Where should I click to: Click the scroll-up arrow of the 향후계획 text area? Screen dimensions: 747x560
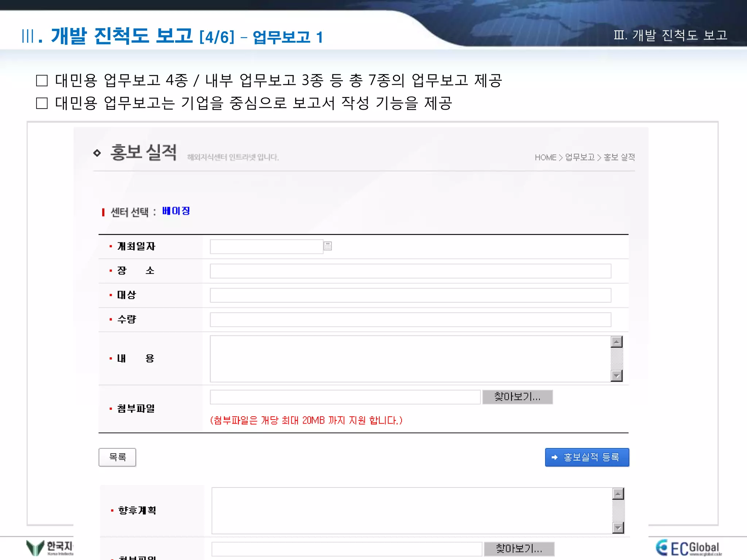coord(618,494)
